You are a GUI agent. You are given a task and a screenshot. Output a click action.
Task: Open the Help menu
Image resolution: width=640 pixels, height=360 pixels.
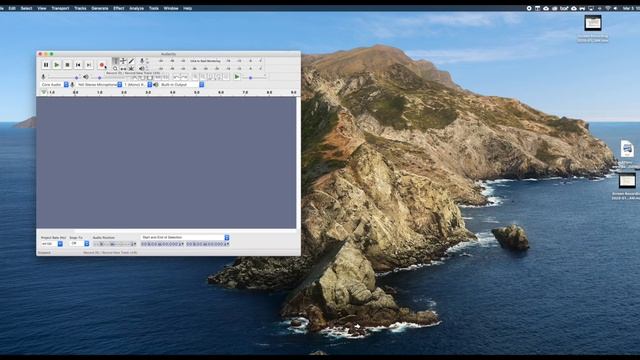(188, 8)
